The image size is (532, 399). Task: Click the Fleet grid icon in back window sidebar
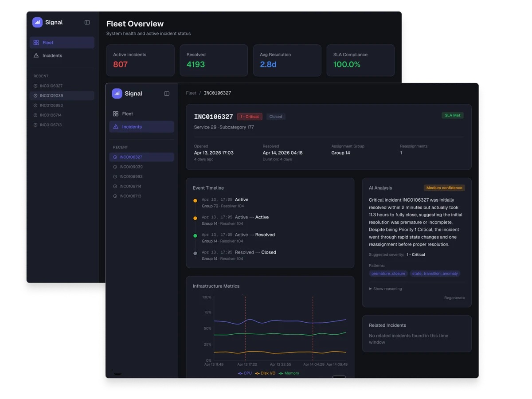(36, 43)
